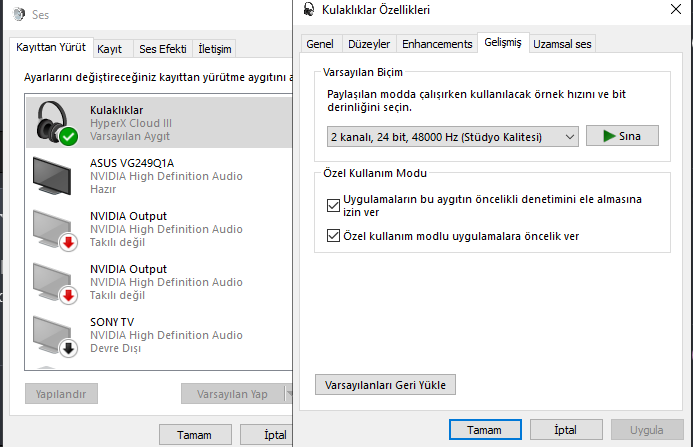Click the SONY TV device icon

(x=55, y=334)
